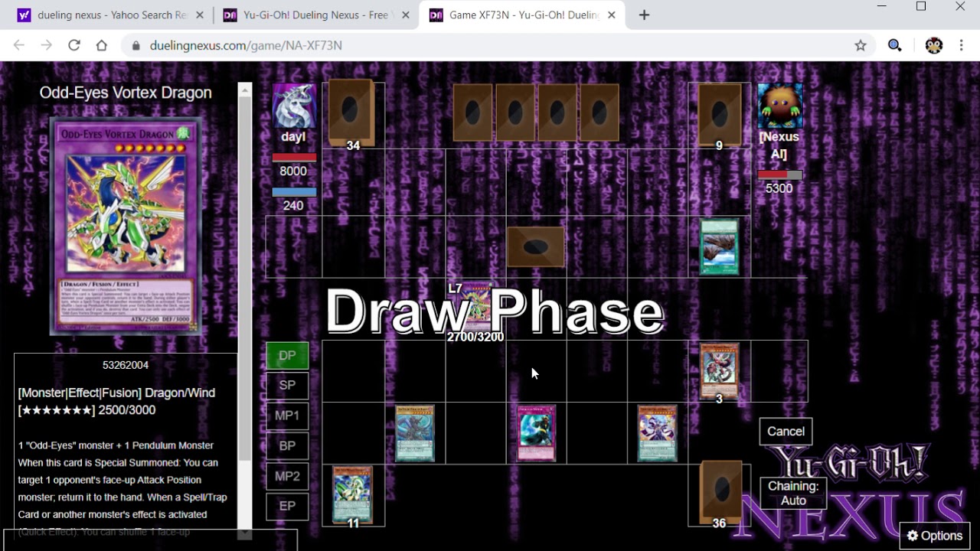Close the Yahoo Search tab

tap(199, 15)
